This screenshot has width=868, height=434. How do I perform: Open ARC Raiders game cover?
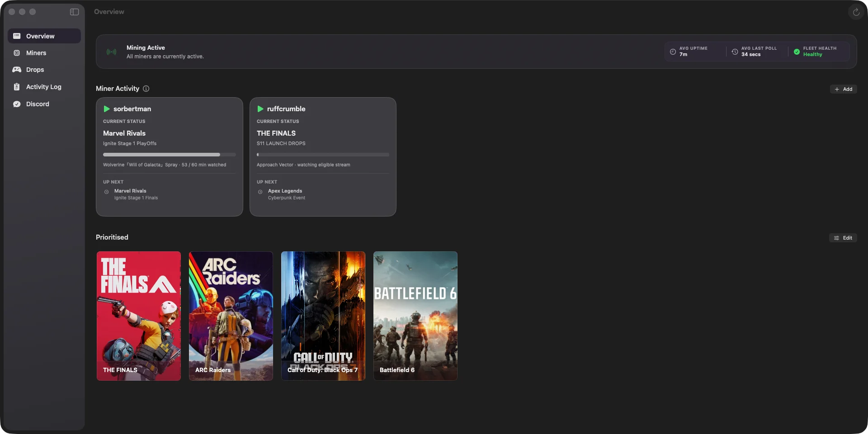[x=231, y=316]
